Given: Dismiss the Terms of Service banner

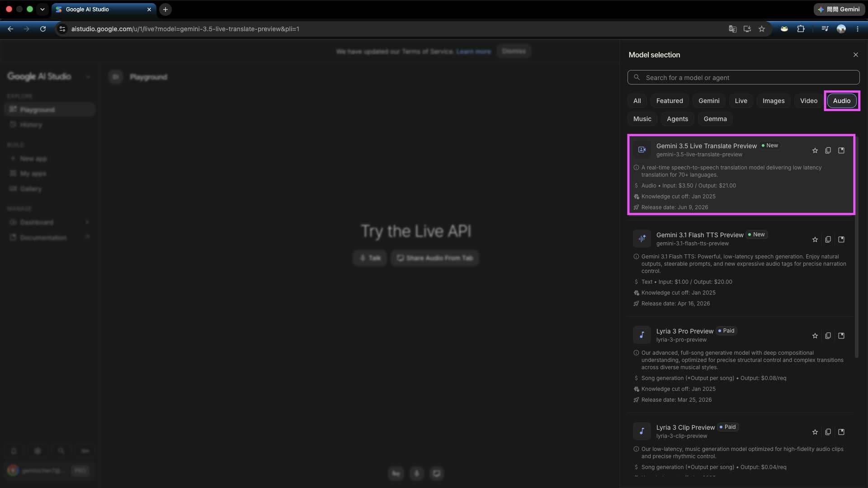Looking at the screenshot, I should [x=514, y=51].
